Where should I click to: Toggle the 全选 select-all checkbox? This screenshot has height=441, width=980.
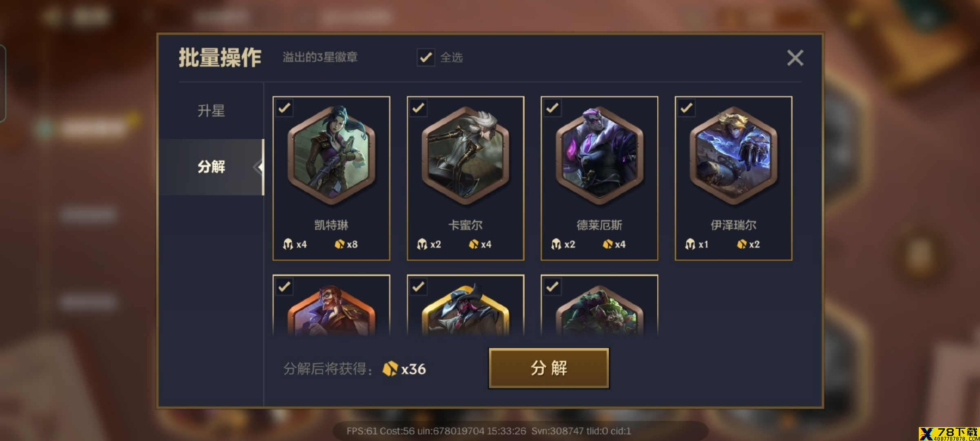(426, 57)
